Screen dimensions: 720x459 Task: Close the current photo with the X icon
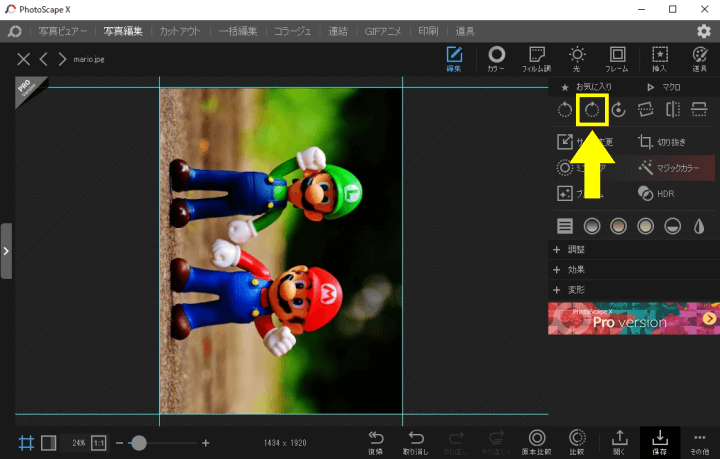pyautogui.click(x=23, y=59)
